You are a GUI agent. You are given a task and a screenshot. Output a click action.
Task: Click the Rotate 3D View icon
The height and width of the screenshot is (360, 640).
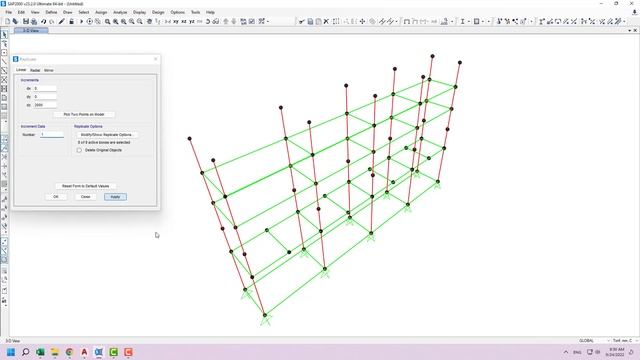click(207, 21)
